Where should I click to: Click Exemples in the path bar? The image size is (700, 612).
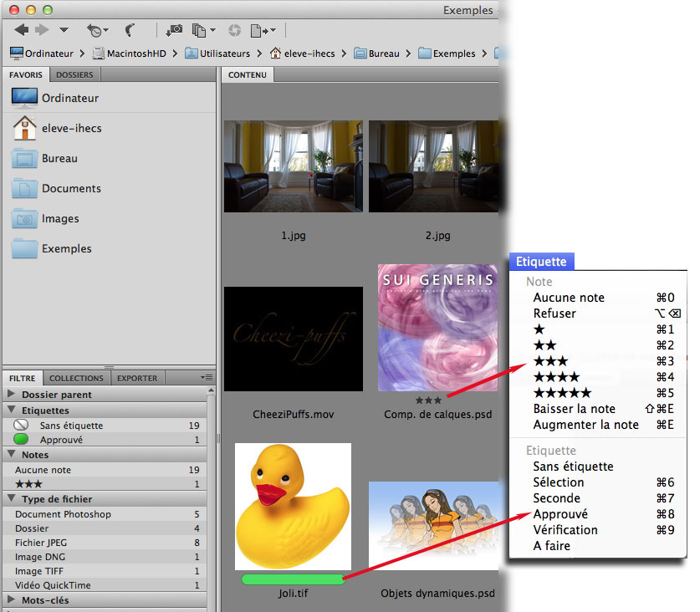coord(447,54)
